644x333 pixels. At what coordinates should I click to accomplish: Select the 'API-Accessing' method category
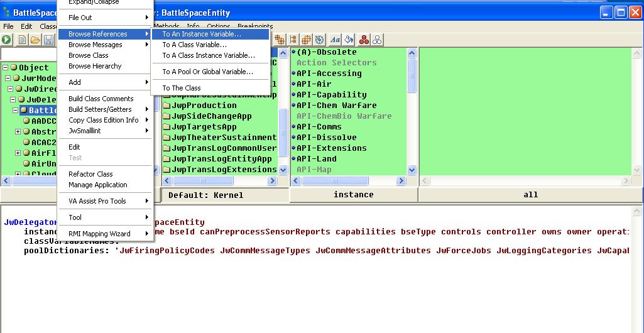click(x=329, y=74)
